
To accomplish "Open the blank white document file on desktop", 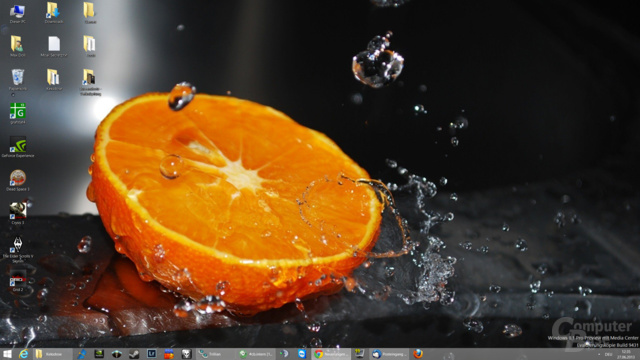I will [54, 46].
